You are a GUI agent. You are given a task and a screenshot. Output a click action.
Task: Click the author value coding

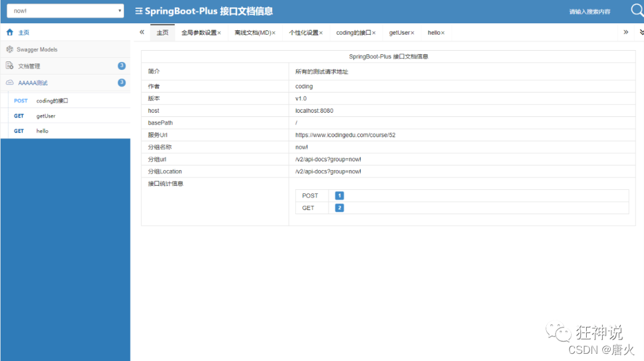(x=304, y=87)
